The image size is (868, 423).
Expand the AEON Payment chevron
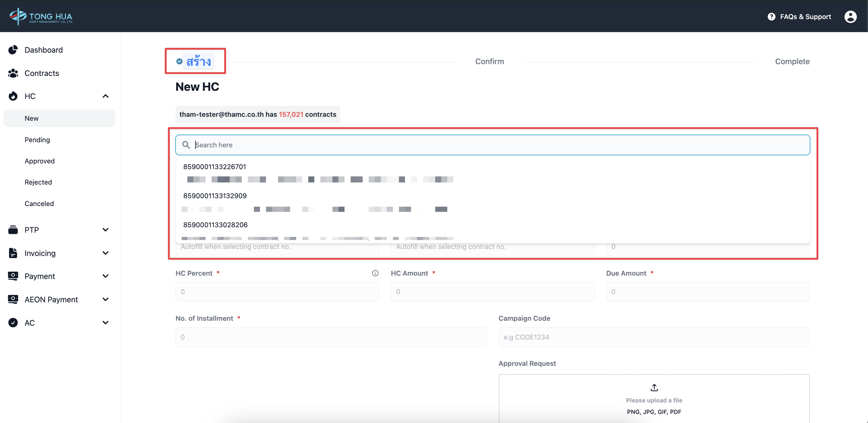click(105, 299)
